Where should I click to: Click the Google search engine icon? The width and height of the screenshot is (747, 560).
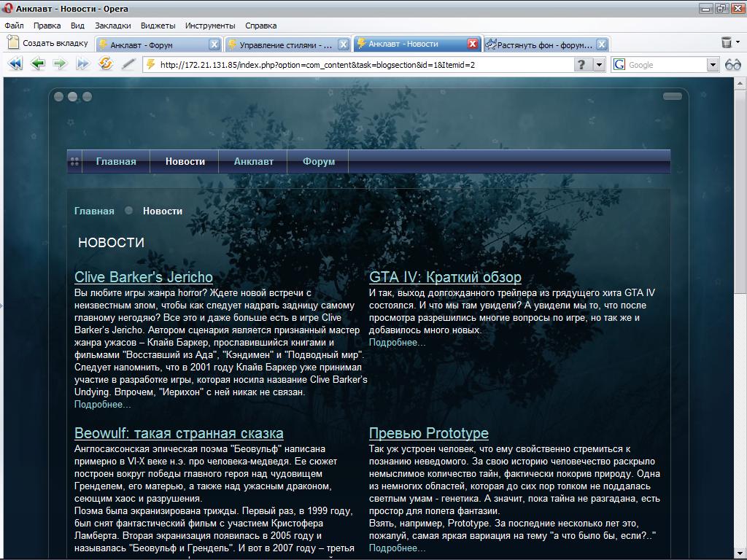[619, 65]
